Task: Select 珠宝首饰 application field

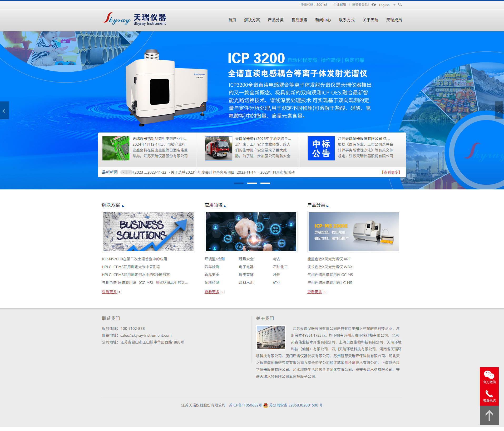Action: (246, 275)
